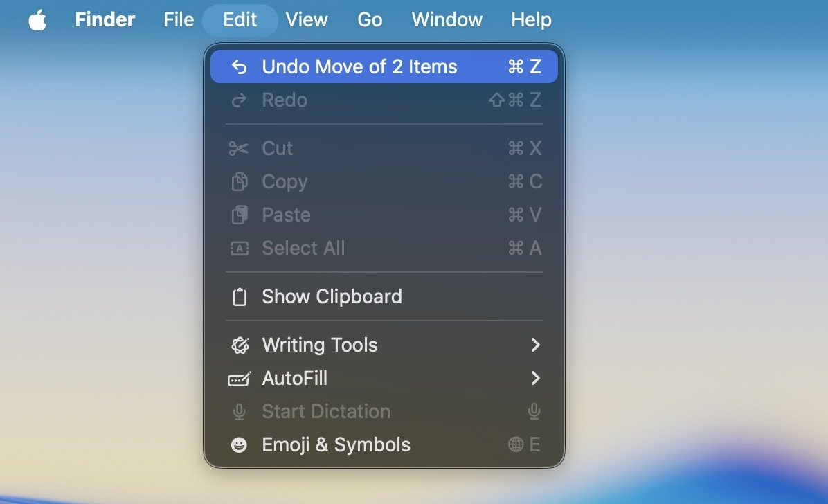
Task: Open the View menu
Action: coord(306,19)
